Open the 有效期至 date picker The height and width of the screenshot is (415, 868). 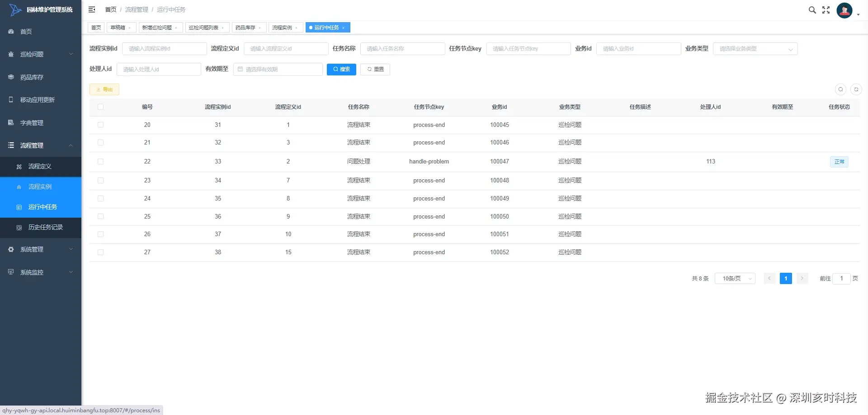click(x=278, y=69)
